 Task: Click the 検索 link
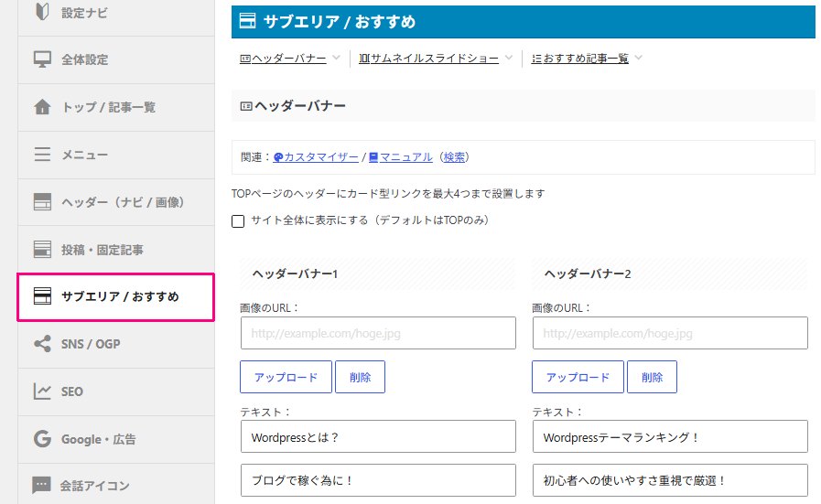(454, 157)
